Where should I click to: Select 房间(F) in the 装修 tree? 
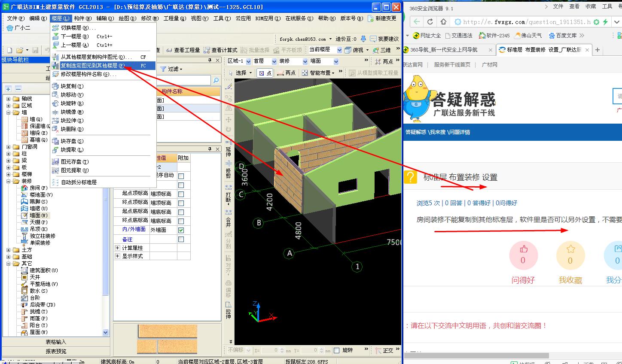[x=35, y=188]
